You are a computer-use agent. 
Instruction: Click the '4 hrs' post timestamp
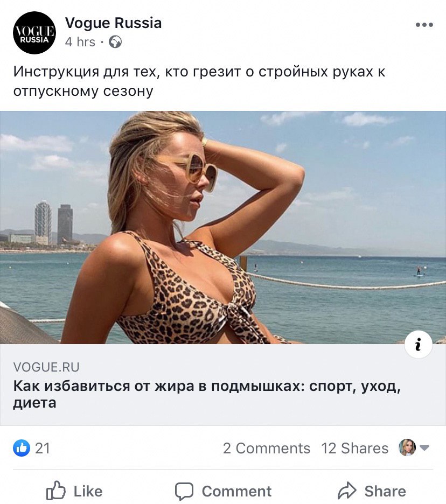coord(80,42)
